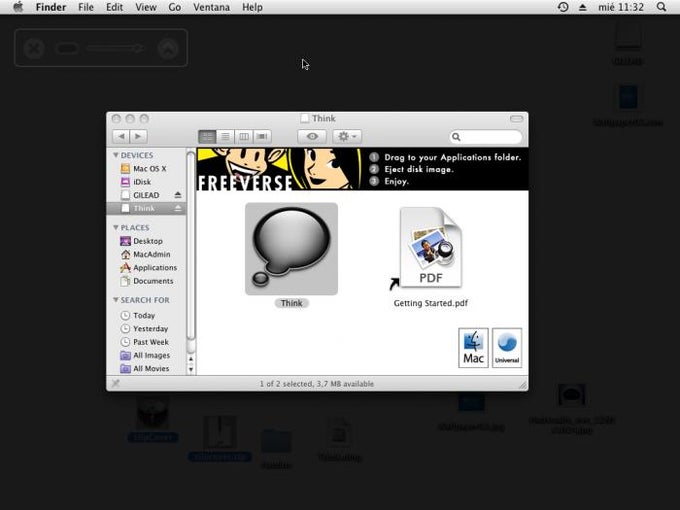Screen dimensions: 680x510
Task: Open the Go menu
Action: (x=174, y=7)
